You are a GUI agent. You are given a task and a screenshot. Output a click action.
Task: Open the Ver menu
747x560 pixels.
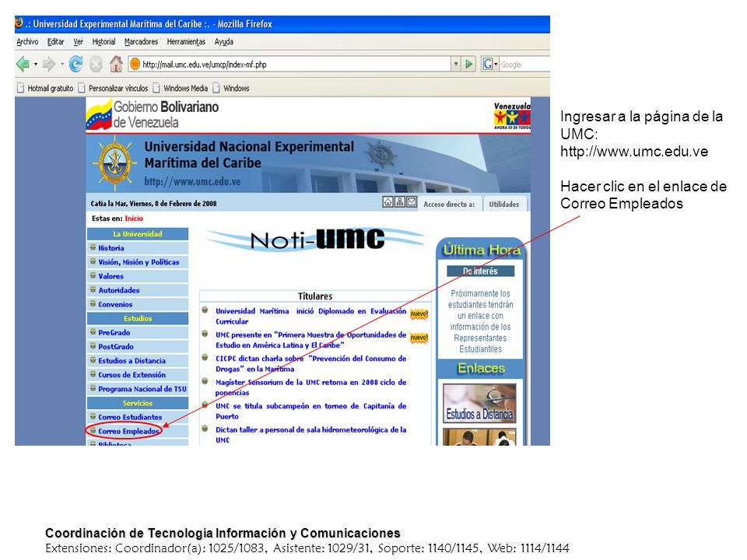tap(78, 42)
